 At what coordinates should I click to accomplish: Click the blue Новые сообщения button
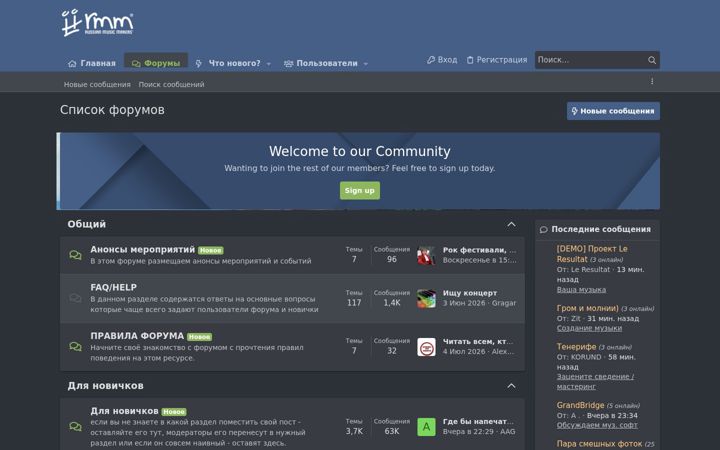[613, 111]
